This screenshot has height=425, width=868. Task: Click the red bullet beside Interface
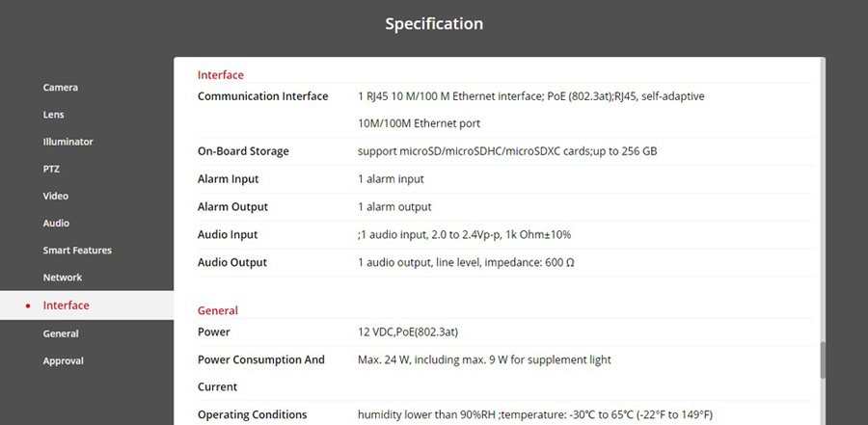click(x=28, y=305)
